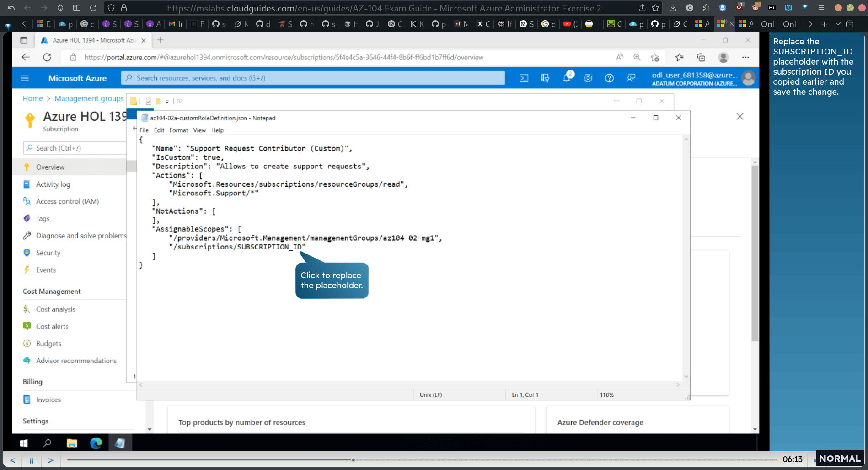Open Azure Cloud Shell icon
Screen dimensions: 868x470
524,78
